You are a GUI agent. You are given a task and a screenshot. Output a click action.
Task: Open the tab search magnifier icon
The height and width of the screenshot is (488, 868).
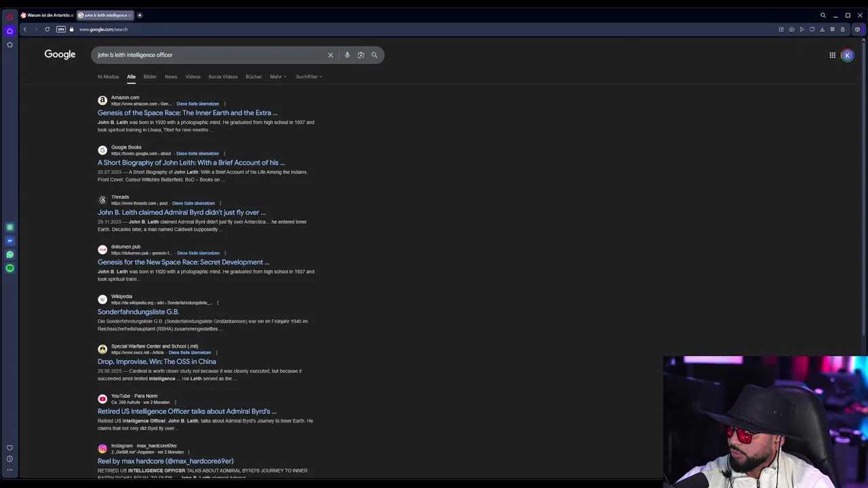click(x=823, y=15)
